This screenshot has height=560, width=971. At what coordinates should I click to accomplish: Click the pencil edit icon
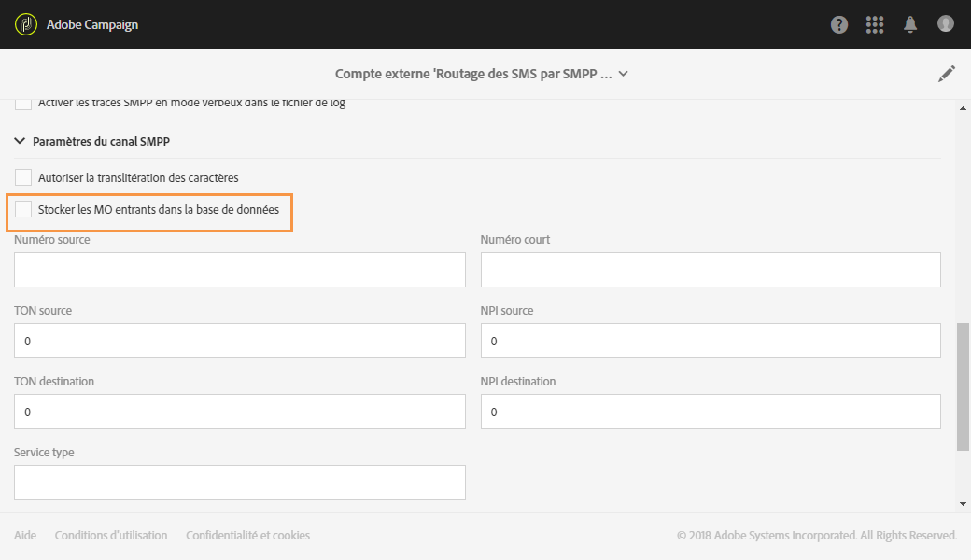pos(947,74)
